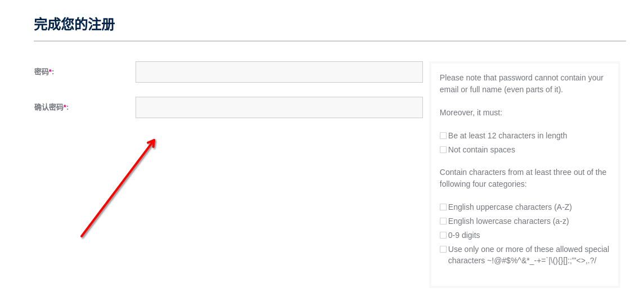Tick the 'Be at least 12 characters' checkbox
This screenshot has height=306, width=644.
[443, 136]
